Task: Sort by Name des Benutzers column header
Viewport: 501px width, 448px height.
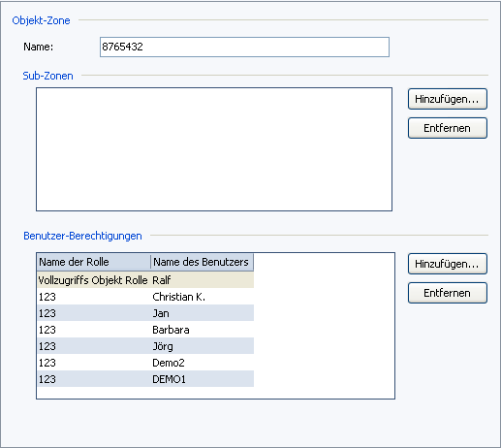Action: 203,262
